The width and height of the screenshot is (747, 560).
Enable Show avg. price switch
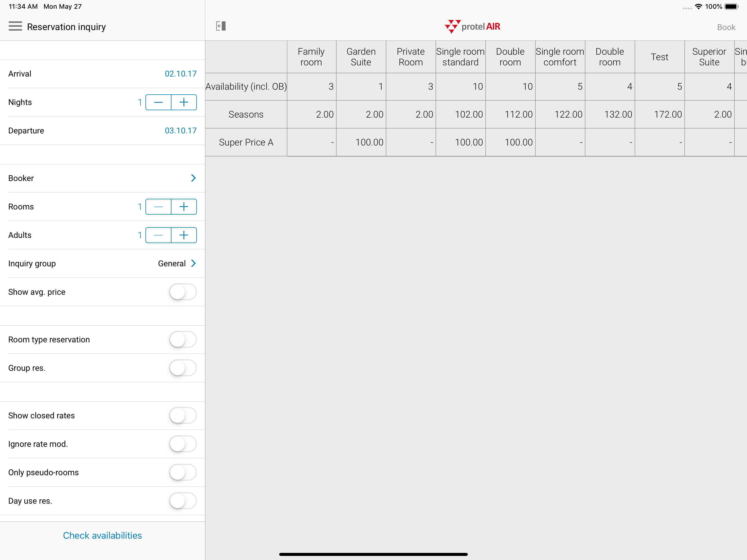[x=183, y=292]
